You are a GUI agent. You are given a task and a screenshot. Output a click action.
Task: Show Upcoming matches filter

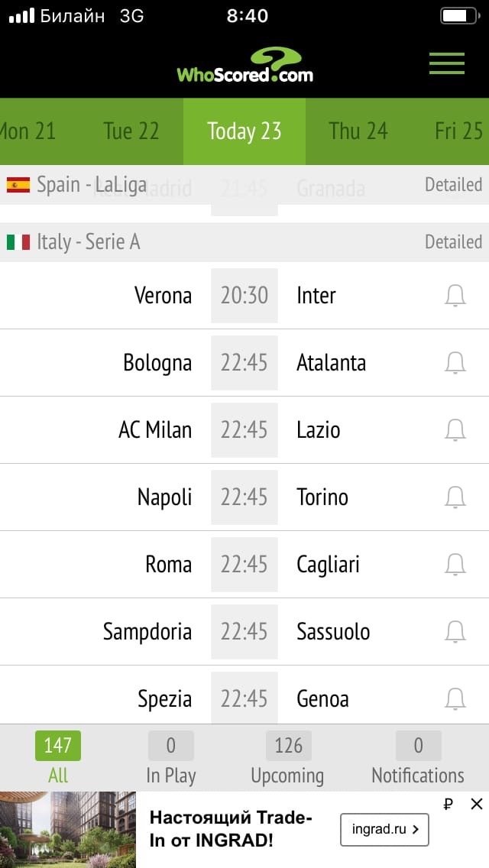tap(287, 759)
